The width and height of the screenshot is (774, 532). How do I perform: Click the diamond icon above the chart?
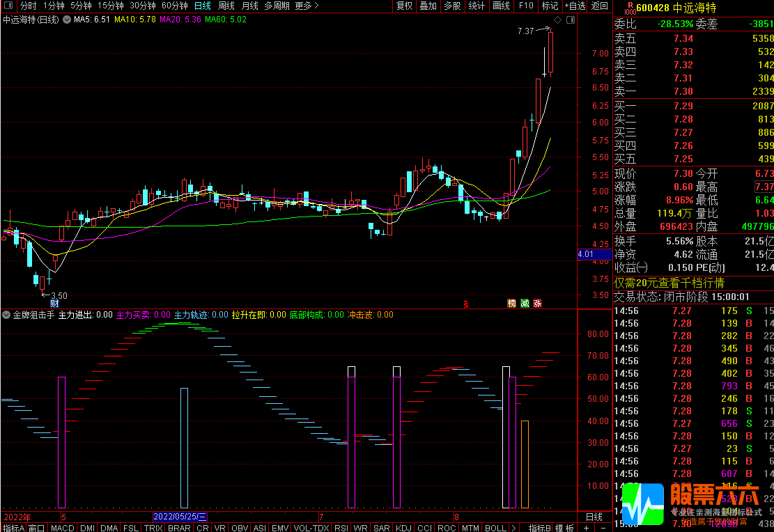pos(558,19)
